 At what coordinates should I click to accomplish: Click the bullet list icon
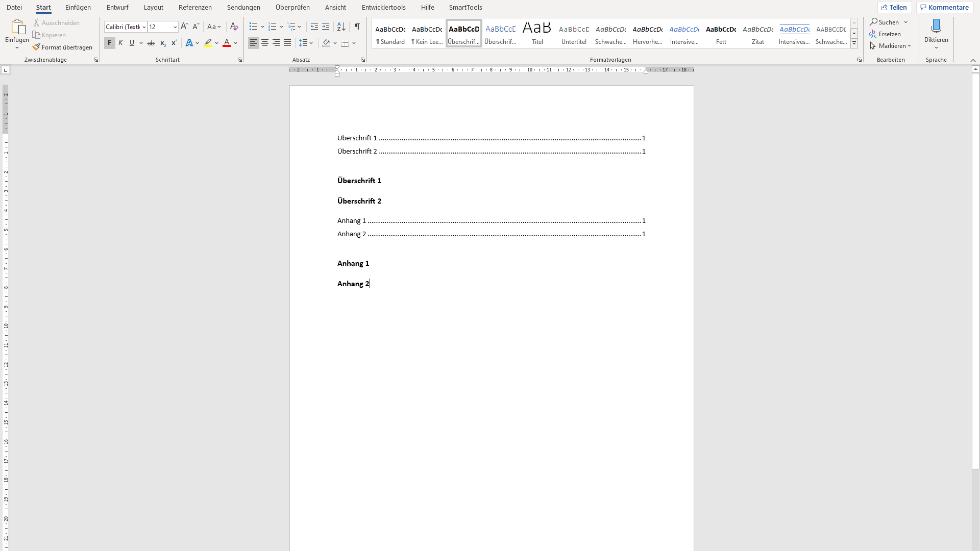coord(253,27)
